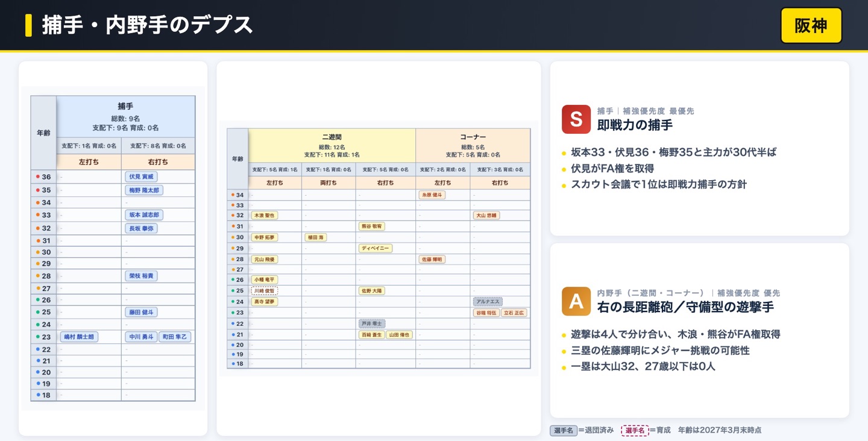Click the orange A priority badge

[x=576, y=301]
